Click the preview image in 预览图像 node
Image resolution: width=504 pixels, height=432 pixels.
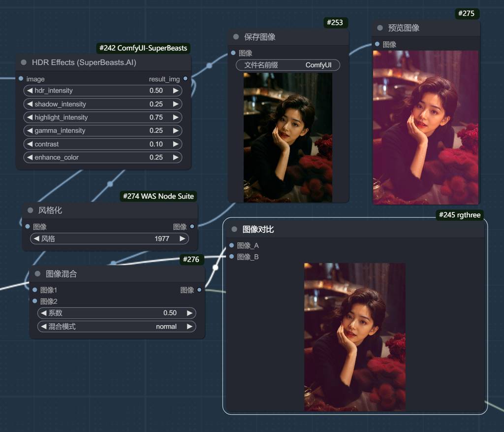pos(425,127)
